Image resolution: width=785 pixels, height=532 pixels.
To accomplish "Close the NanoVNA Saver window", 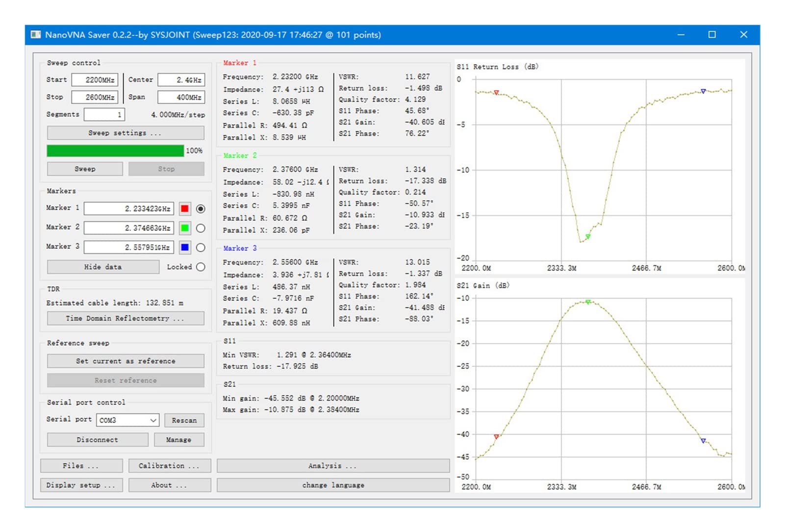I will point(744,35).
